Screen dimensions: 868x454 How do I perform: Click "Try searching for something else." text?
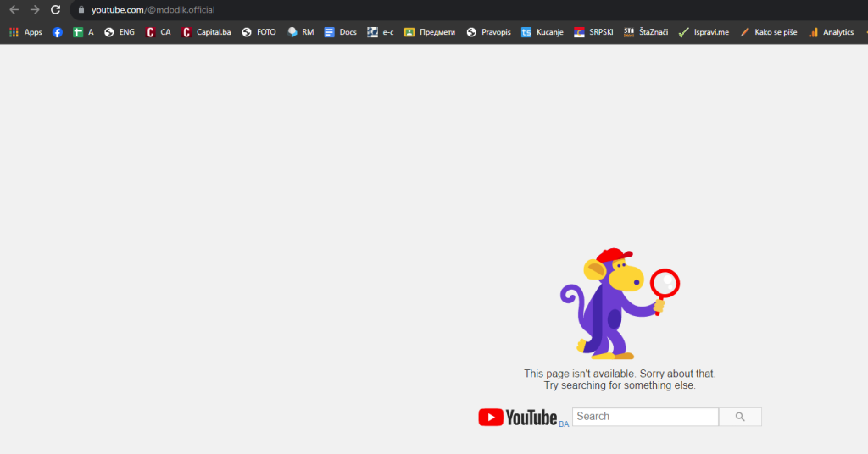pos(620,385)
